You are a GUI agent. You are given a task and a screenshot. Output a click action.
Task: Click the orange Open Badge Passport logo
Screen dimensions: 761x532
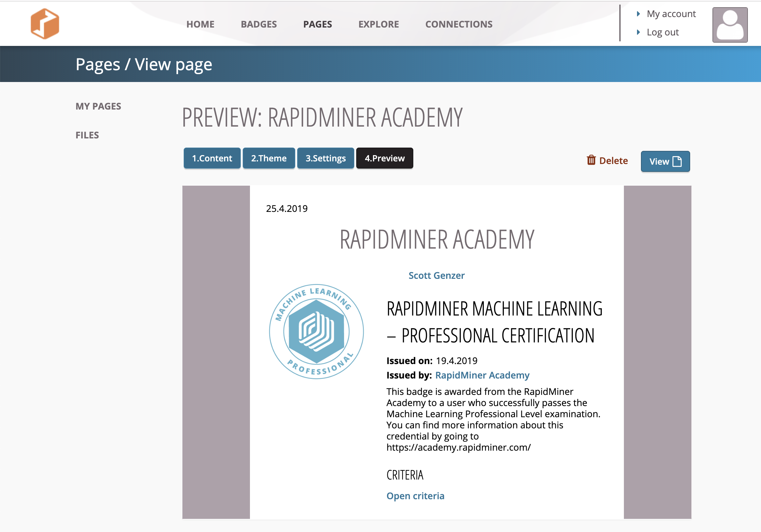45,24
